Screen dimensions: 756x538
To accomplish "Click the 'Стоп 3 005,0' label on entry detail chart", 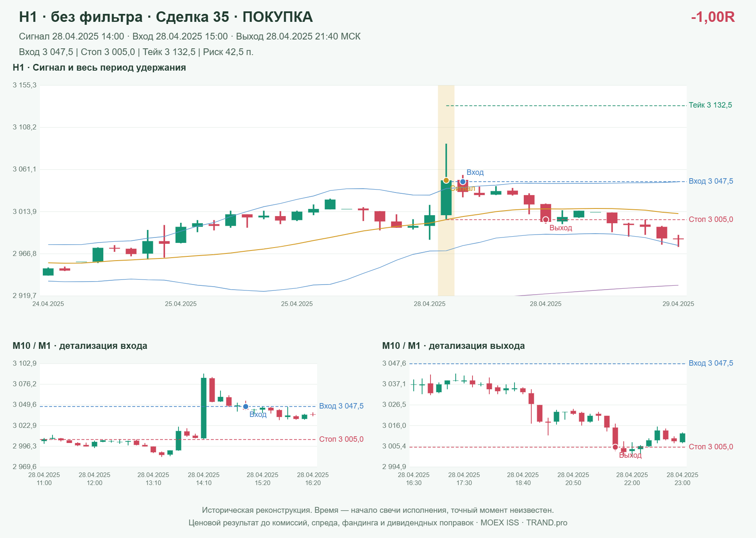I will click(x=341, y=439).
